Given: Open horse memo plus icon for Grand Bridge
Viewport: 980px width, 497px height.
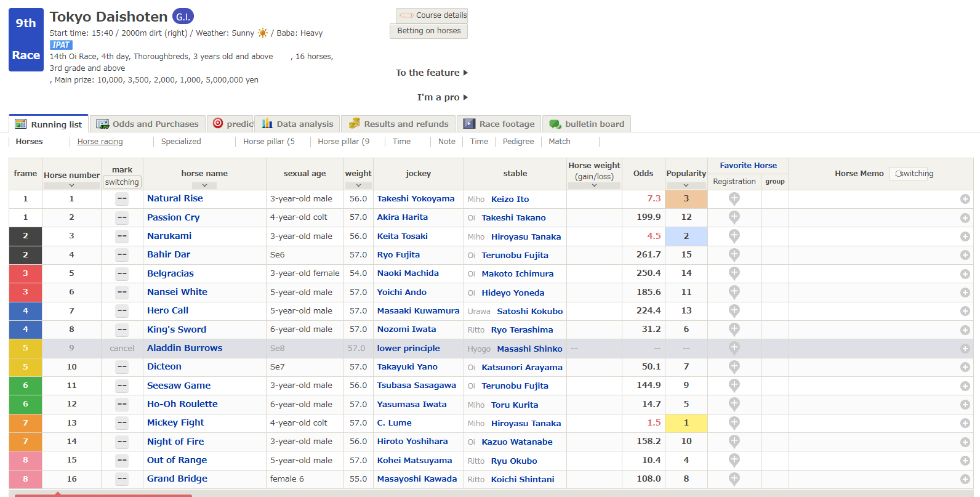Looking at the screenshot, I should pos(965,479).
